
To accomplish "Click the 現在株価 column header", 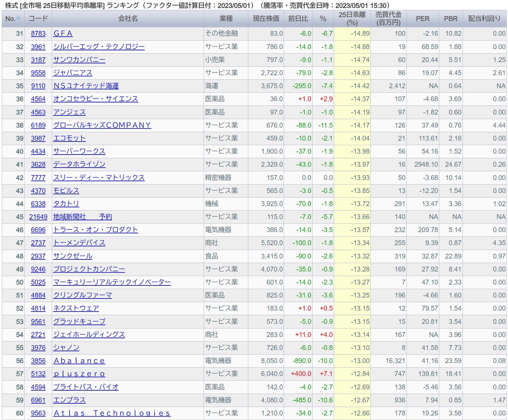I will 266,19.
